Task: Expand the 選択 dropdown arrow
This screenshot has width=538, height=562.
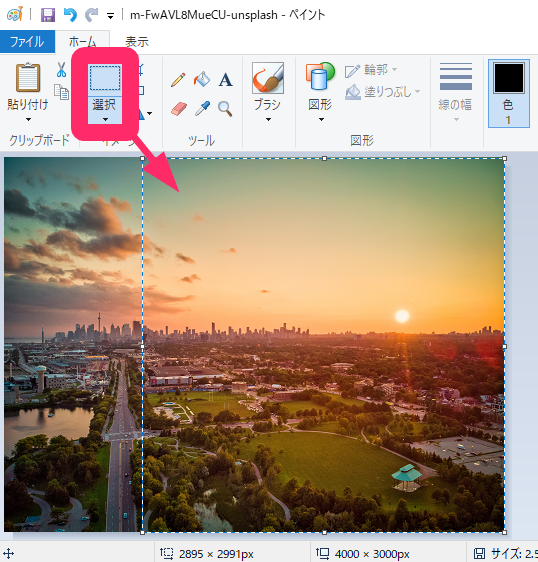Action: 105,119
